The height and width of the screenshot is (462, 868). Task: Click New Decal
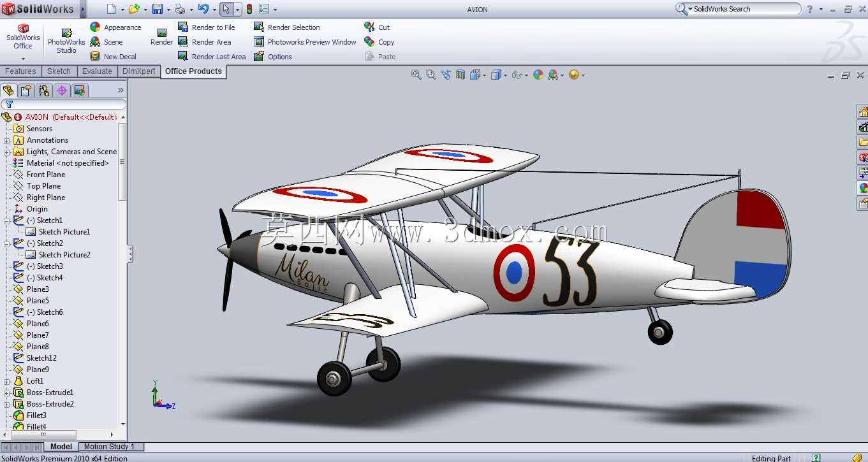(x=113, y=57)
